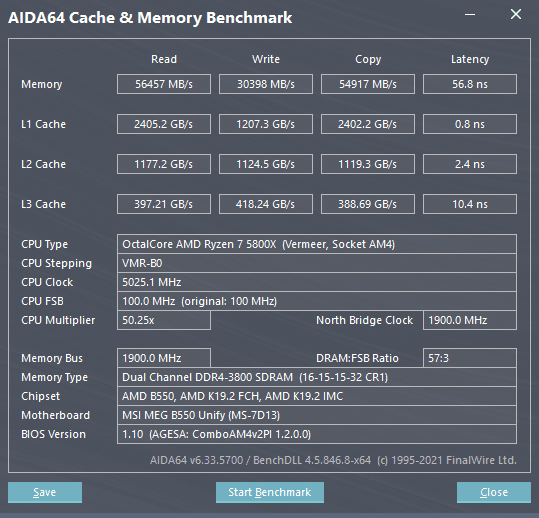Select the L1 Cache Read 2405.2 GB/s field
This screenshot has width=539, height=518.
[164, 124]
